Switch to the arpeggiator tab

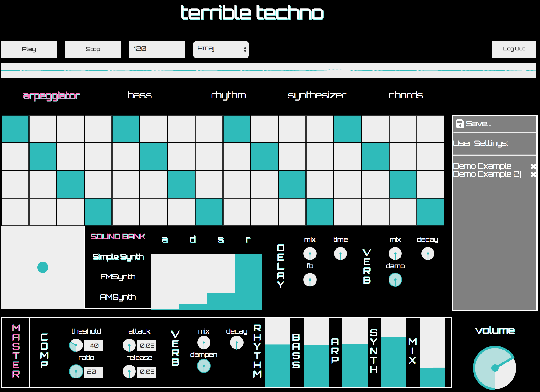pyautogui.click(x=51, y=96)
